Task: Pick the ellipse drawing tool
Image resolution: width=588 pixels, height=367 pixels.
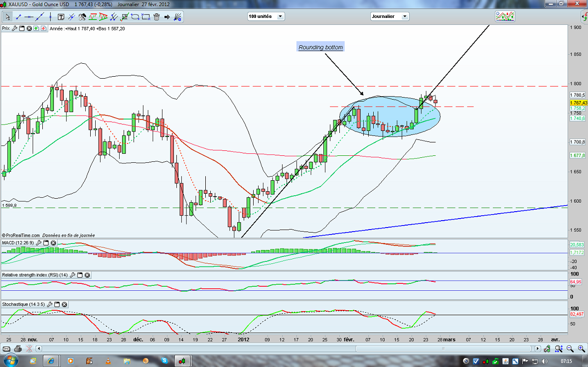Action: [135, 17]
